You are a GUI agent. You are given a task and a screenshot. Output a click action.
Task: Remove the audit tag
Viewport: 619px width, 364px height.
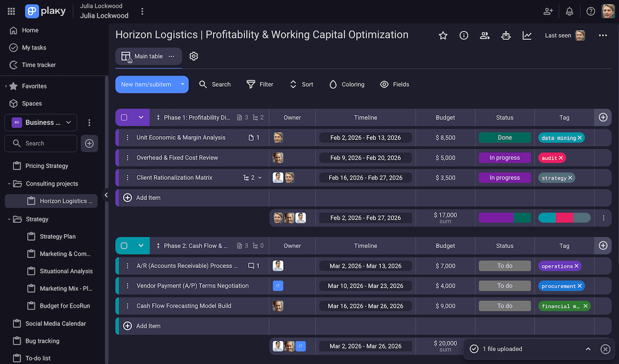[561, 158]
